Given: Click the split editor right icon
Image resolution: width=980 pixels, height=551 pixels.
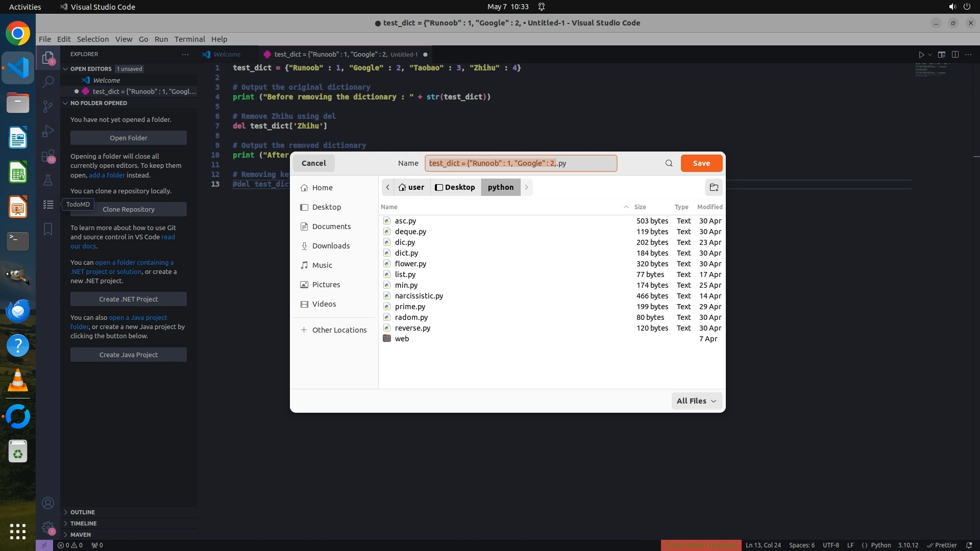Looking at the screenshot, I should pos(955,55).
